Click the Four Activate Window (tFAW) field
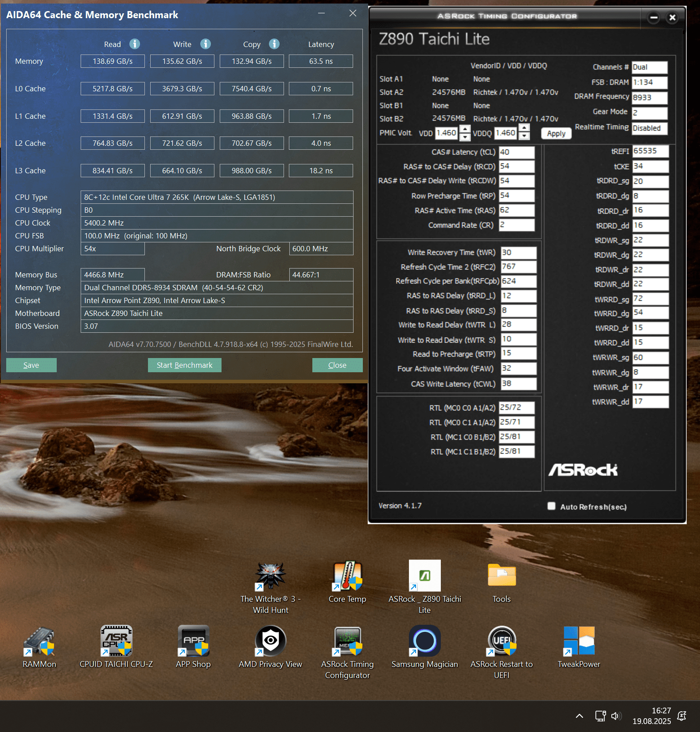 tap(518, 368)
